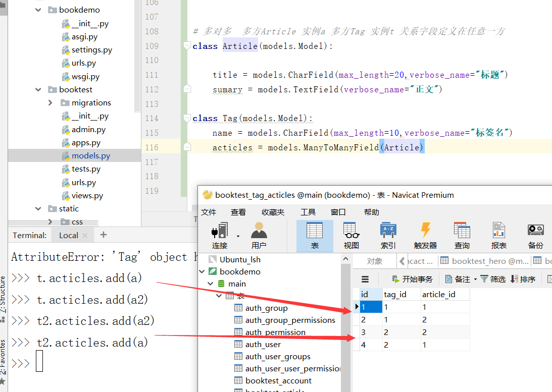Open wsgi.py file

point(81,77)
